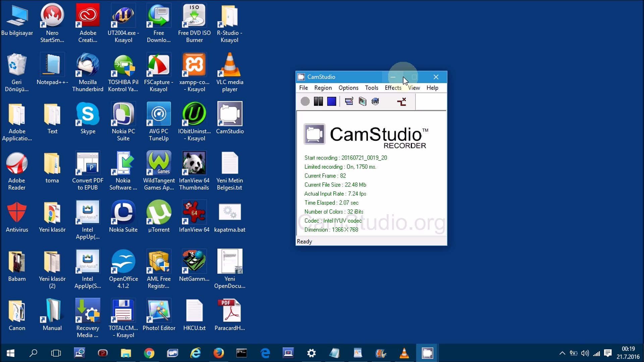Click the Toggle View toolbar icon

click(x=349, y=101)
